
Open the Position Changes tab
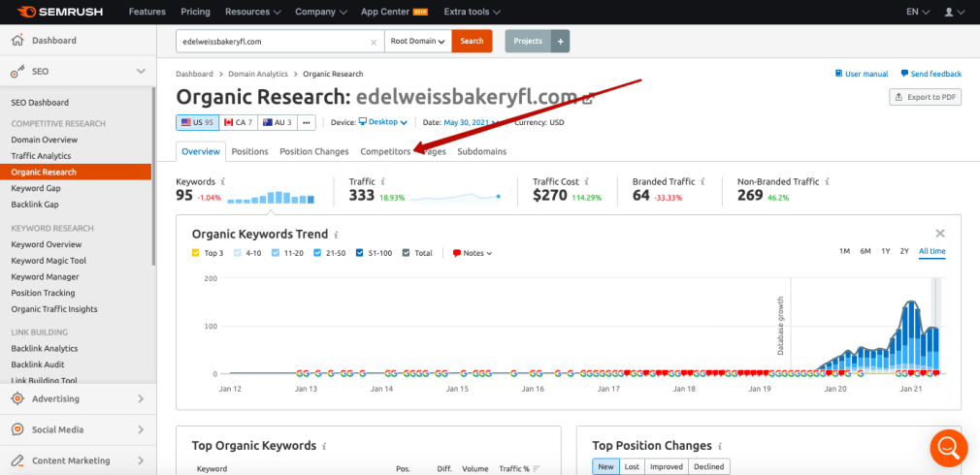pyautogui.click(x=313, y=151)
